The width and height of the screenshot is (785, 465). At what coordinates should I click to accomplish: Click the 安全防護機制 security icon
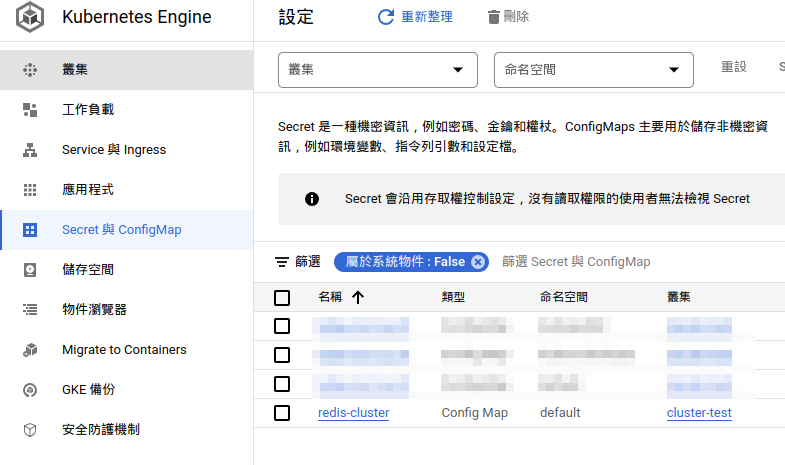(x=30, y=429)
